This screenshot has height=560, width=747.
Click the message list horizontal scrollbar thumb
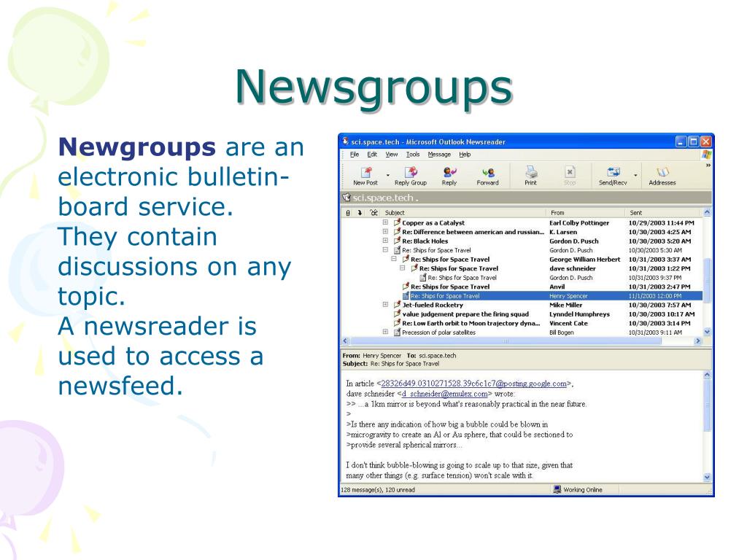tap(506, 341)
